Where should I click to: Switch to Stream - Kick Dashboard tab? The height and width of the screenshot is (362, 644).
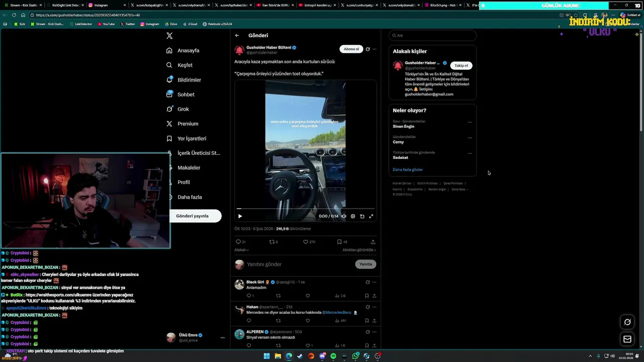[x=23, y=5]
